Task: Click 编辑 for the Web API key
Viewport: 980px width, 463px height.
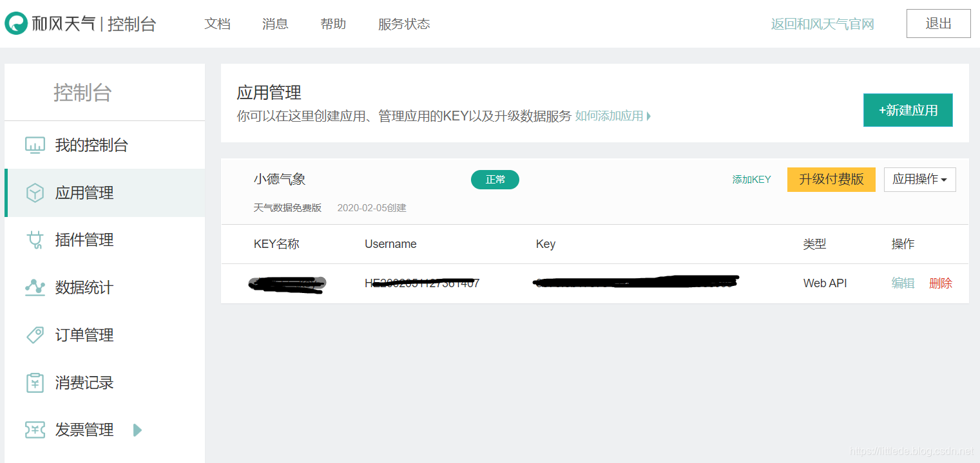Action: [x=903, y=283]
